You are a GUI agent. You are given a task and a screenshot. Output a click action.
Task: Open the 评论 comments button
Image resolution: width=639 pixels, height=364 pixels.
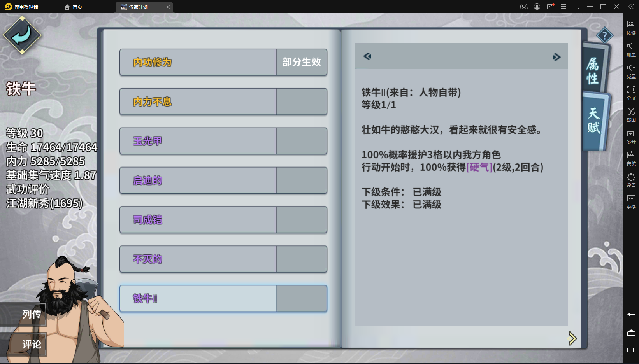pos(23,344)
